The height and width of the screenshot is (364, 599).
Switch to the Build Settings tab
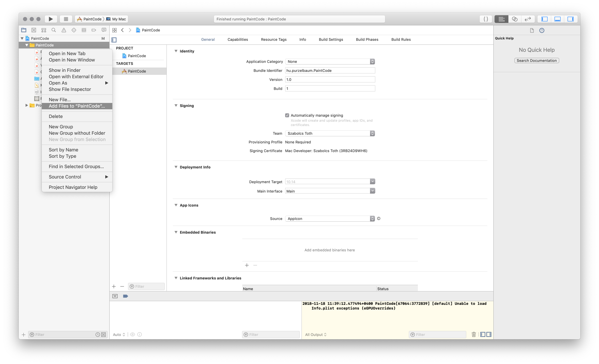(x=331, y=39)
